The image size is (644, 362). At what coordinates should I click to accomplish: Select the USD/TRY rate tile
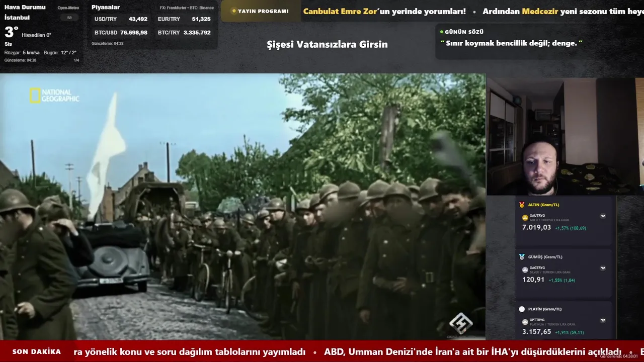tap(121, 19)
